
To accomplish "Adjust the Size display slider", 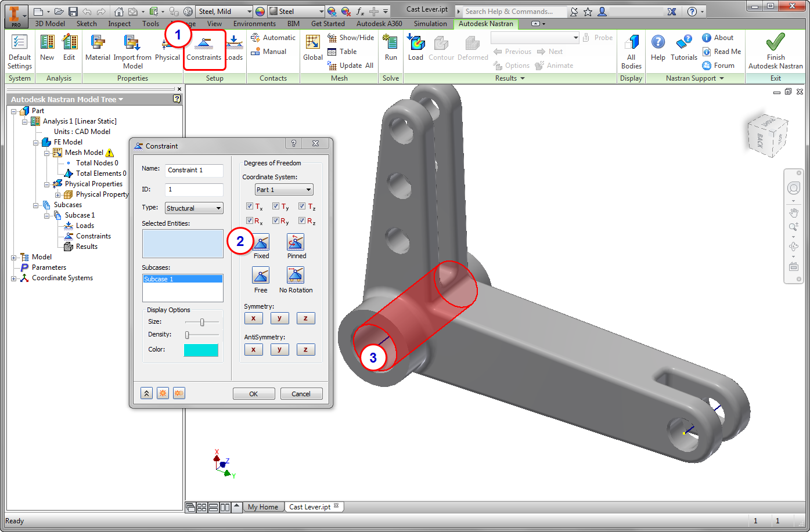I will 201,322.
